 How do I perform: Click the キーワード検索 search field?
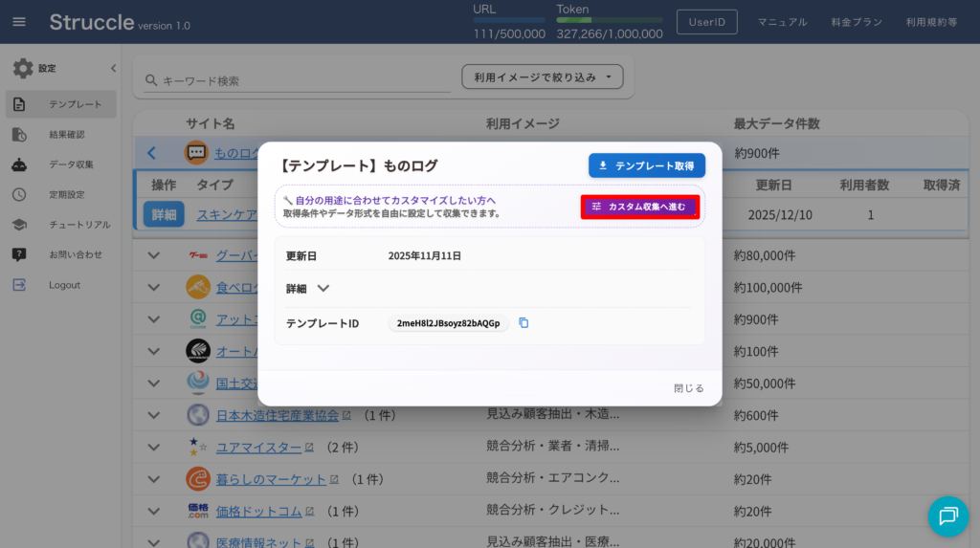click(297, 81)
